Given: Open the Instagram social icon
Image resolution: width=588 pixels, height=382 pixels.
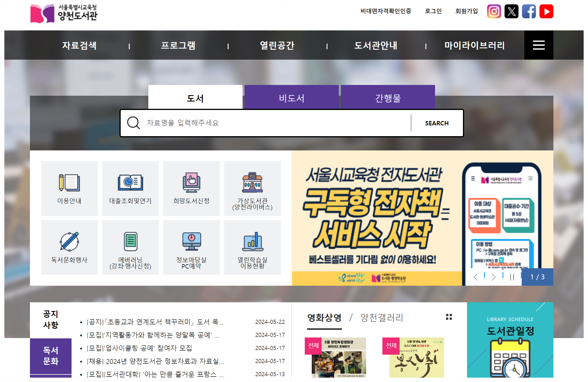Looking at the screenshot, I should (494, 12).
